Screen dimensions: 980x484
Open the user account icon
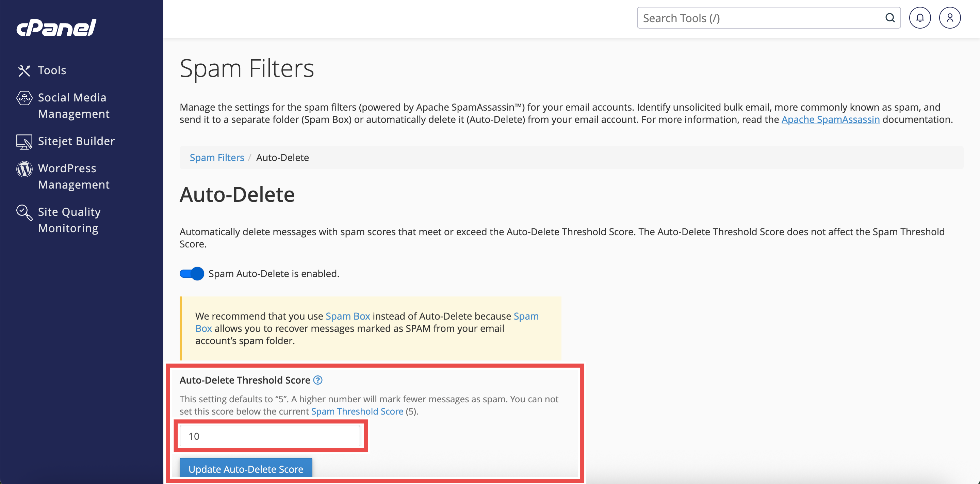[x=950, y=18]
